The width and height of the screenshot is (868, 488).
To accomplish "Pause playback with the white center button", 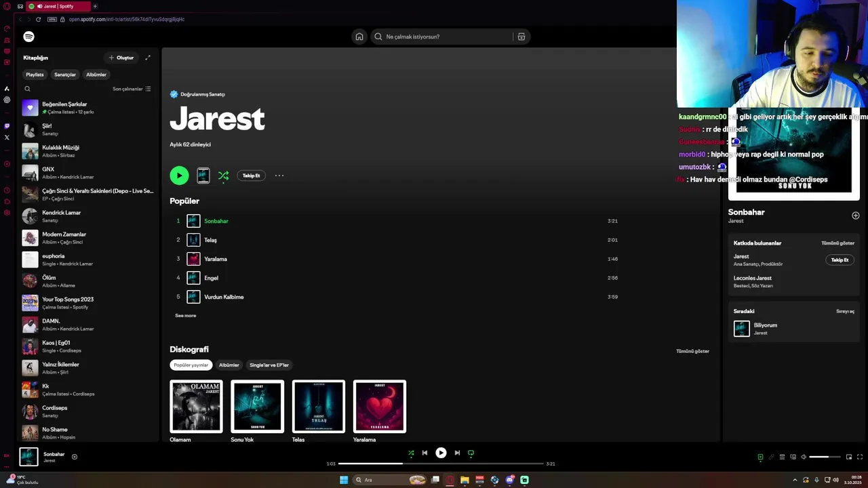I will click(x=441, y=453).
